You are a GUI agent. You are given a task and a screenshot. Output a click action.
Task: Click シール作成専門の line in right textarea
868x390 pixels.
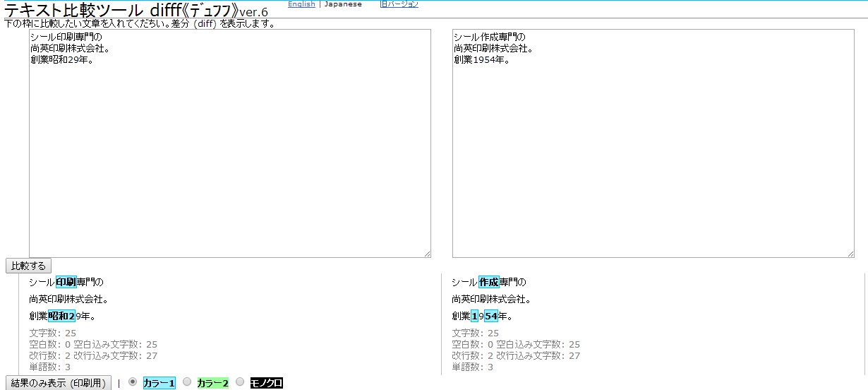[490, 37]
